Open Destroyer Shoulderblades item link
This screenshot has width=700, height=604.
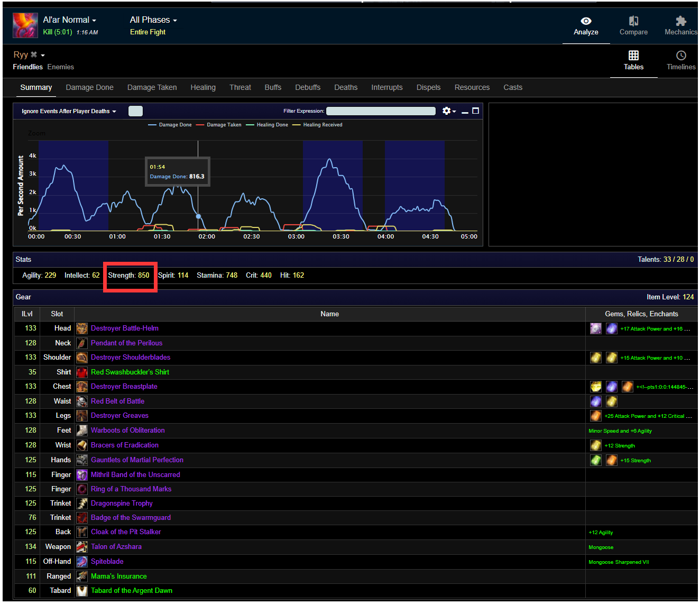click(131, 358)
